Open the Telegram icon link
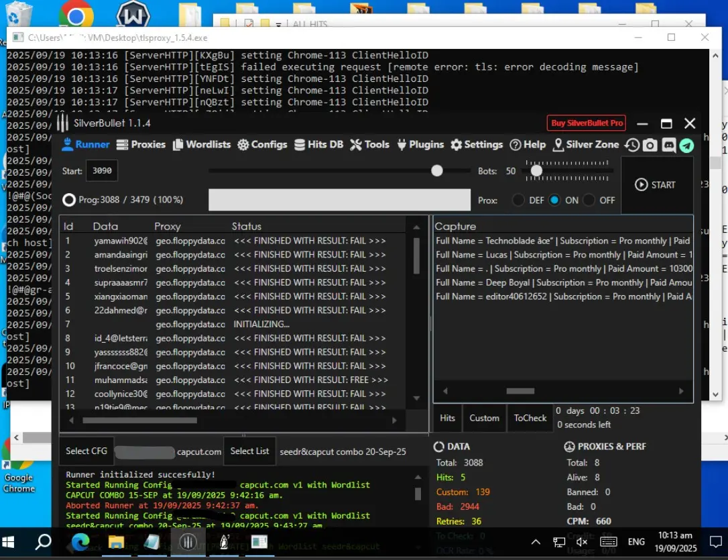 point(686,146)
